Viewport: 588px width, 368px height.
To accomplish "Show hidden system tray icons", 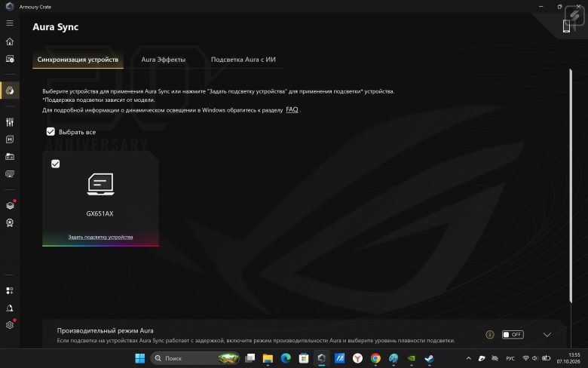I will pos(468,358).
